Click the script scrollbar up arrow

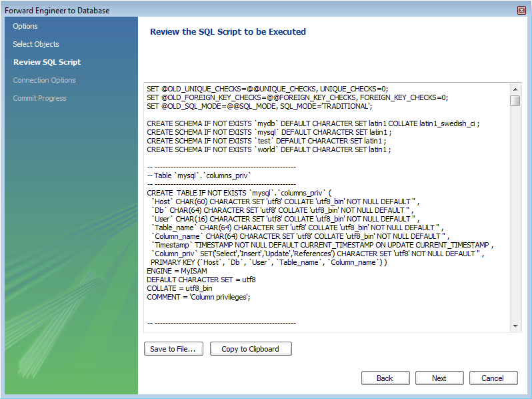515,88
